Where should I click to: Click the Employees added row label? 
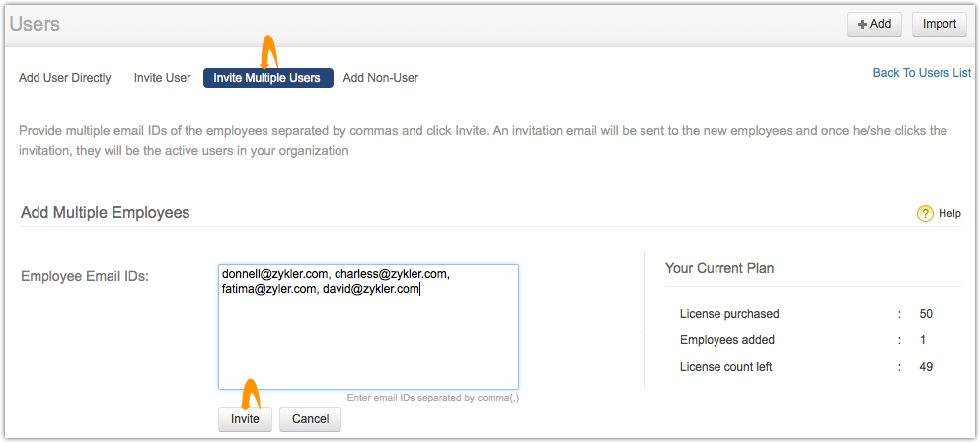click(727, 340)
